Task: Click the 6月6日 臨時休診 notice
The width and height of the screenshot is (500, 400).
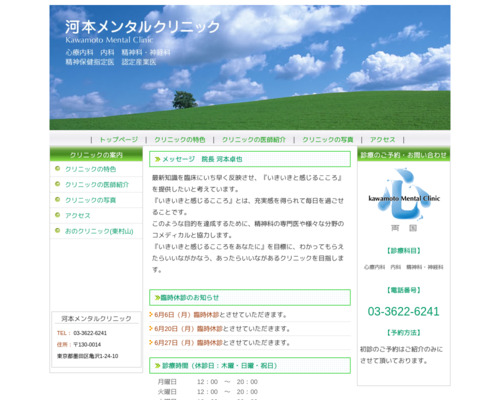Action: [x=220, y=315]
